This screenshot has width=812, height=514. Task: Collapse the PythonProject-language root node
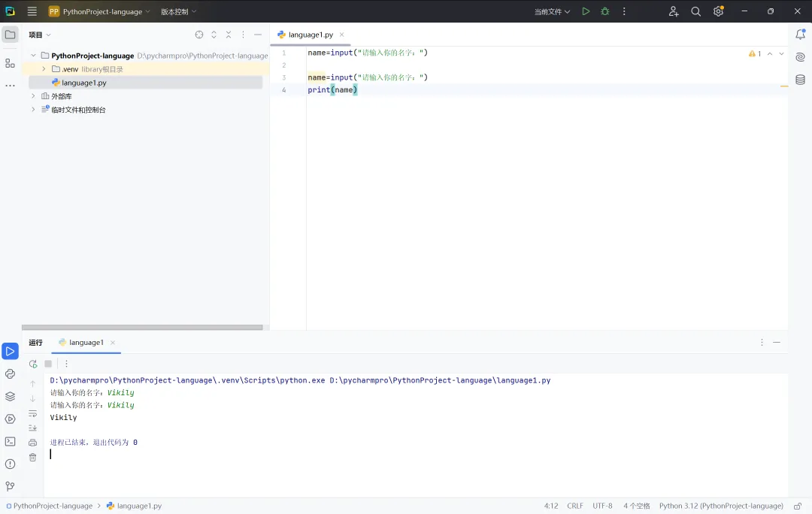[x=33, y=56]
